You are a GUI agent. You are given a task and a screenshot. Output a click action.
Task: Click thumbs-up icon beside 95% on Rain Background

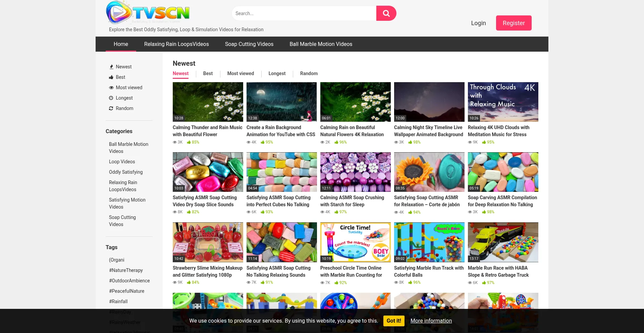(x=263, y=142)
